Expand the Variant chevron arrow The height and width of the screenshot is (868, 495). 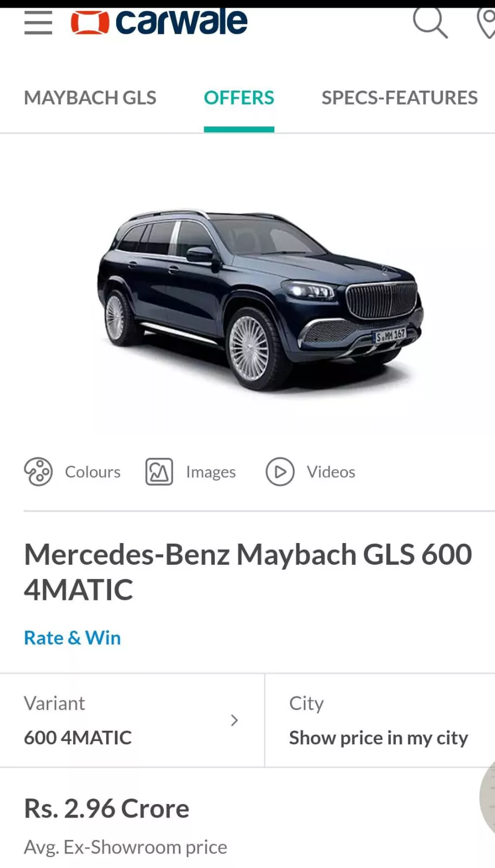coord(234,720)
